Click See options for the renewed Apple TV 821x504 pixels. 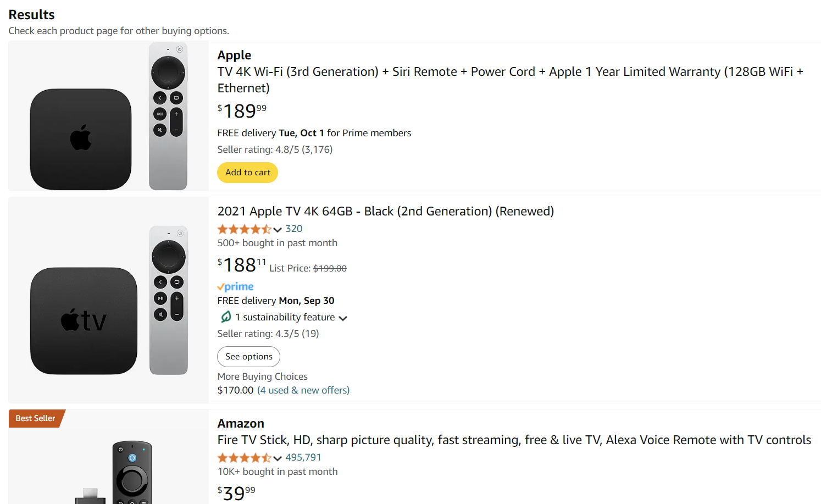click(248, 356)
